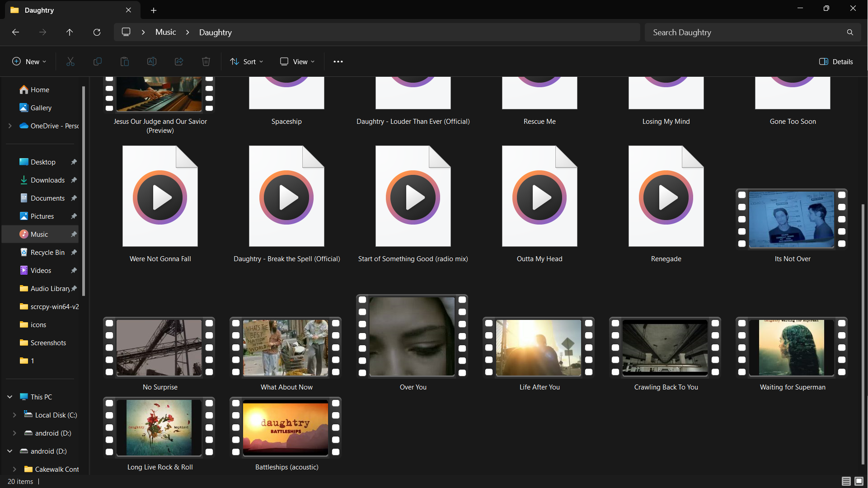Go up one folder level
Viewport: 868px width, 488px height.
coord(70,32)
